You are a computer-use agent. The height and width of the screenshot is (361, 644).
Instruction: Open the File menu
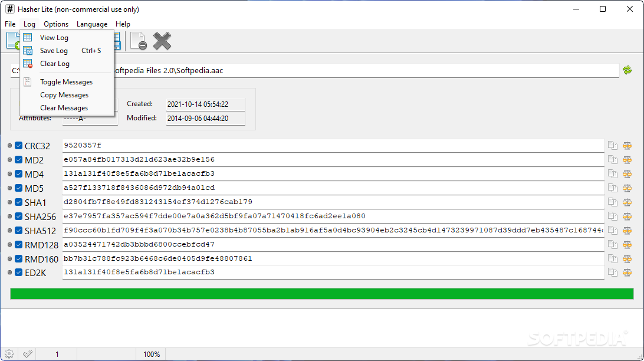coord(10,24)
